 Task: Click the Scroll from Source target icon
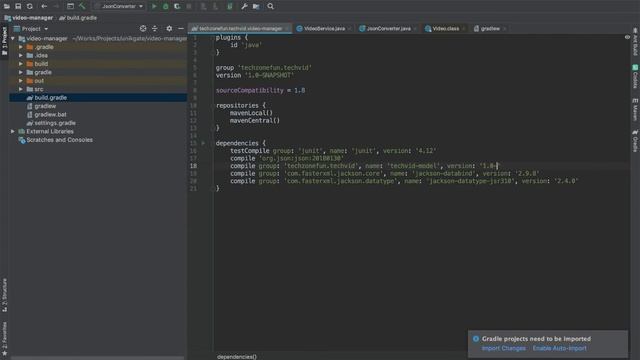point(143,29)
